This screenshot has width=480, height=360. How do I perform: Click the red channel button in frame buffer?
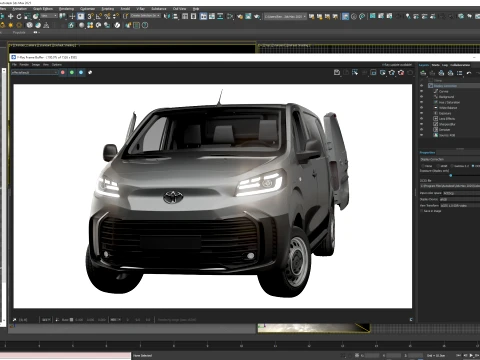pyautogui.click(x=63, y=72)
